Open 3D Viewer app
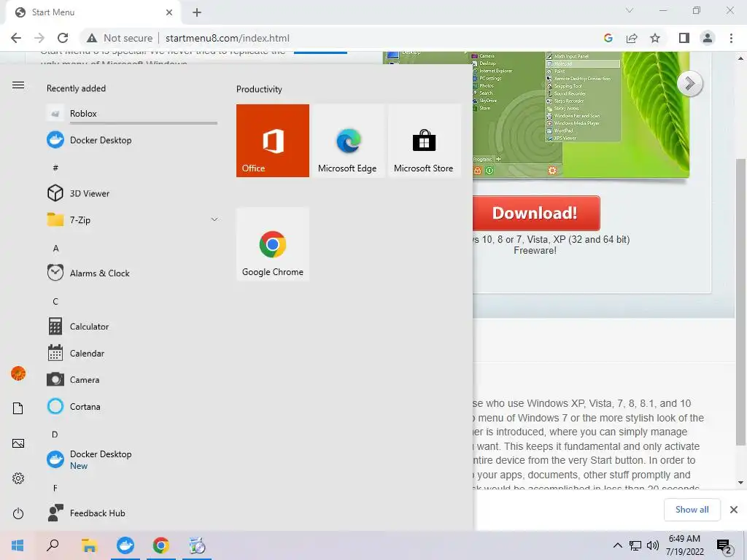747x560 pixels. tap(132, 193)
